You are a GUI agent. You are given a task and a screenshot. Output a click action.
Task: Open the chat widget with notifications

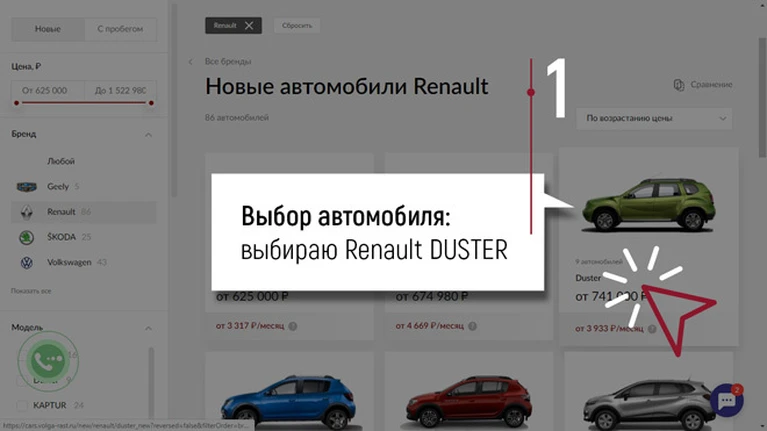pos(727,400)
